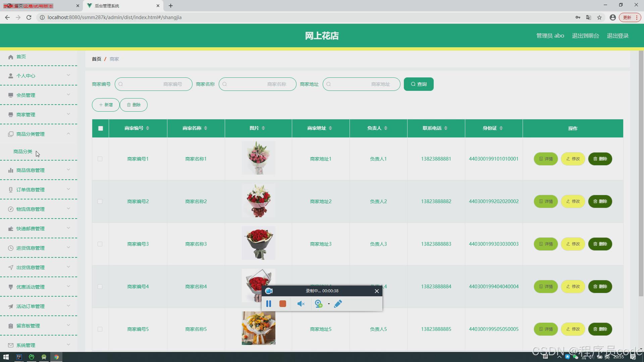Toggle the select-all checkbox in the table header

[101, 128]
